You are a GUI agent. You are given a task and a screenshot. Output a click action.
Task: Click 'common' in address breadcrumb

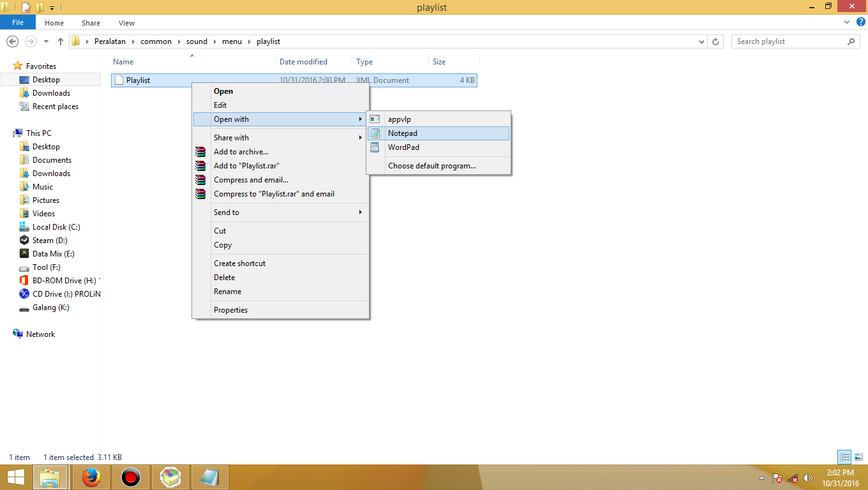click(x=156, y=41)
